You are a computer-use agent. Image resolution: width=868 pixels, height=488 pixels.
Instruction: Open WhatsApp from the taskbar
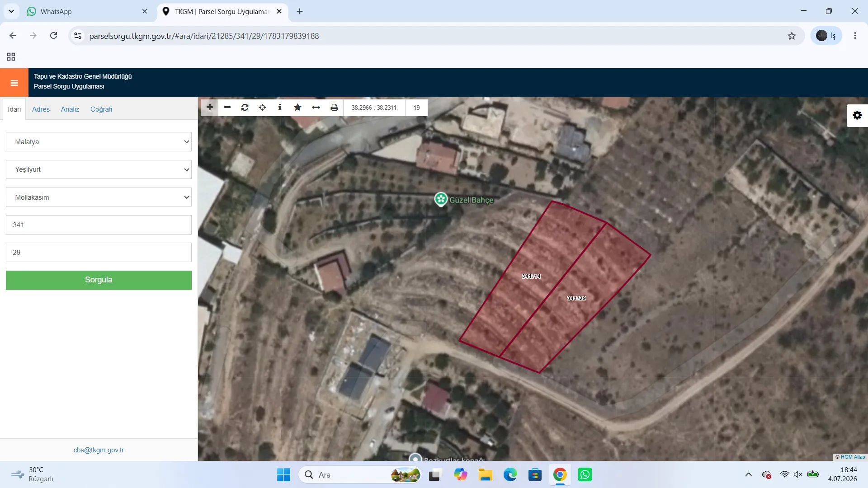tap(585, 475)
